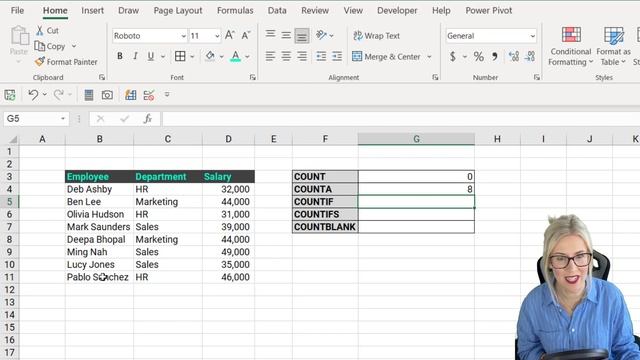Click the camera icon in quick access toolbar

click(x=107, y=95)
